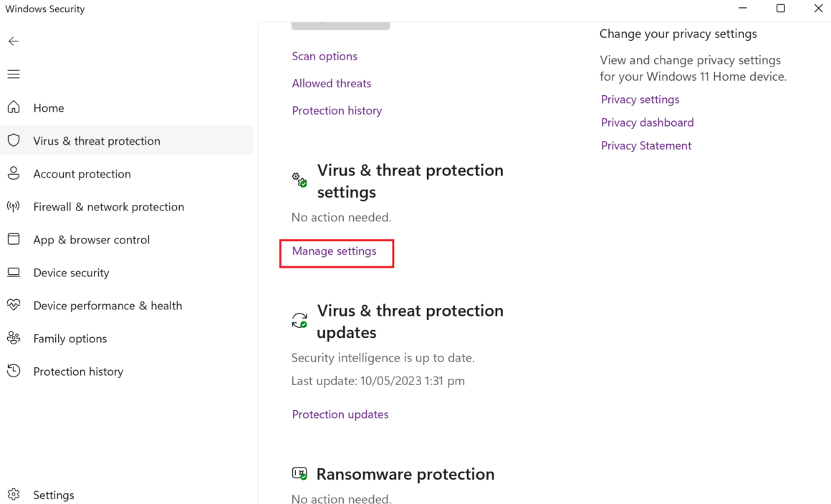
Task: Click the Account protection person icon
Action: tap(14, 174)
